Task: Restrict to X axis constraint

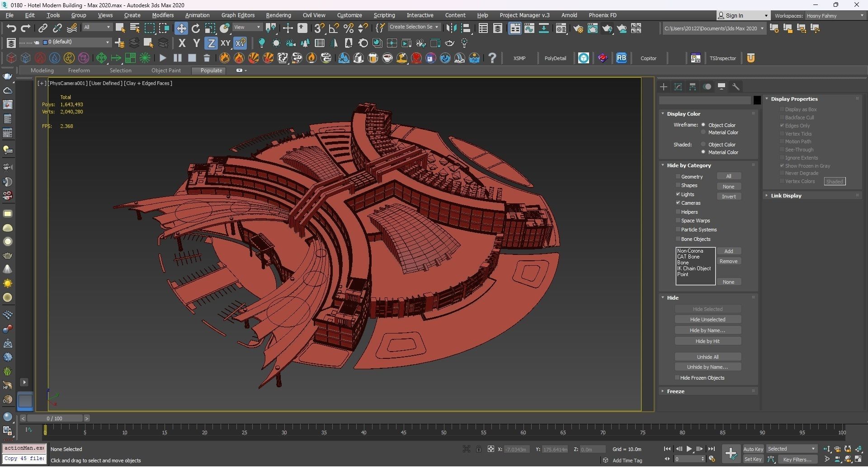Action: 182,43
